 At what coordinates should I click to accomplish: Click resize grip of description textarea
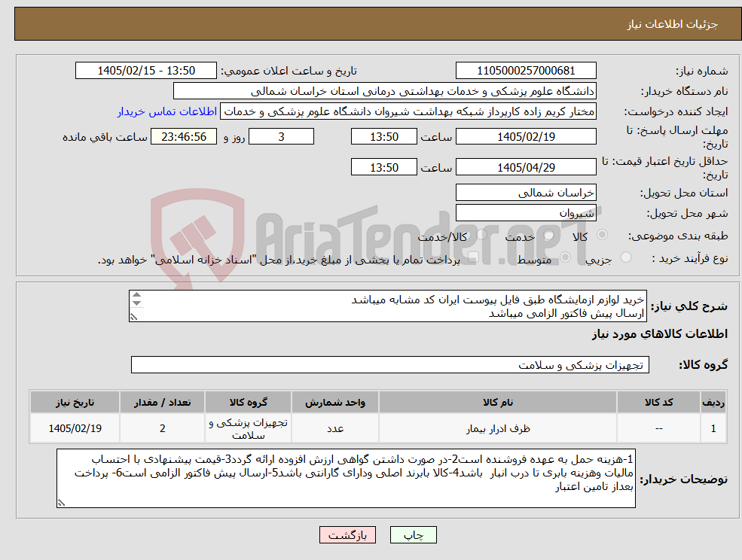pos(134,317)
